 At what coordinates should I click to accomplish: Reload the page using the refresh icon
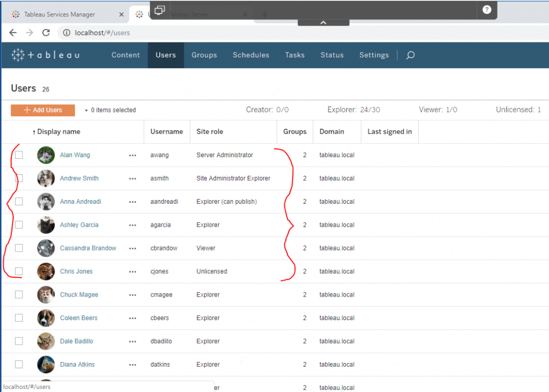[46, 33]
